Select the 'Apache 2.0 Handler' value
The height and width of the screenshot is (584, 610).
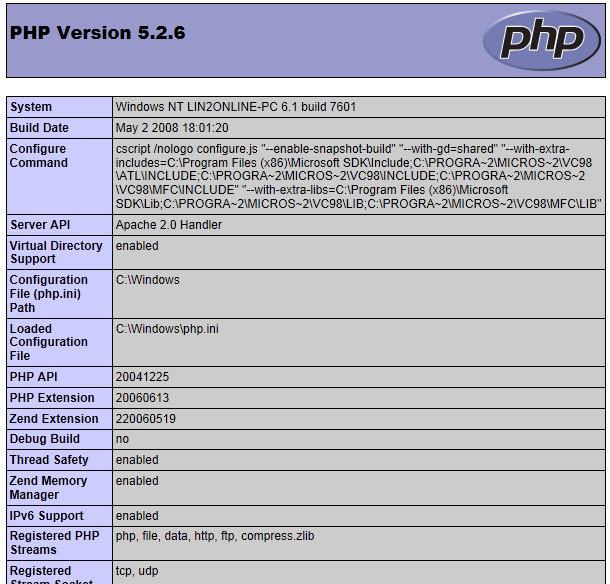coord(168,225)
